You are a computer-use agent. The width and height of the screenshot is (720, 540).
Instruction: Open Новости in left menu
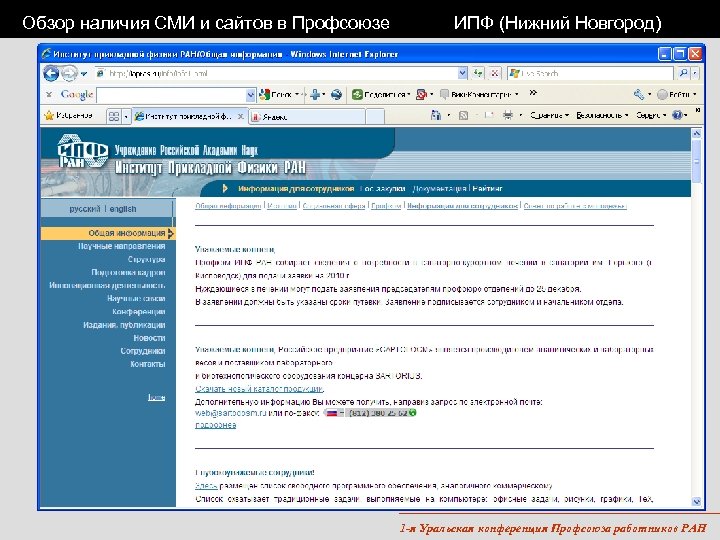click(149, 338)
